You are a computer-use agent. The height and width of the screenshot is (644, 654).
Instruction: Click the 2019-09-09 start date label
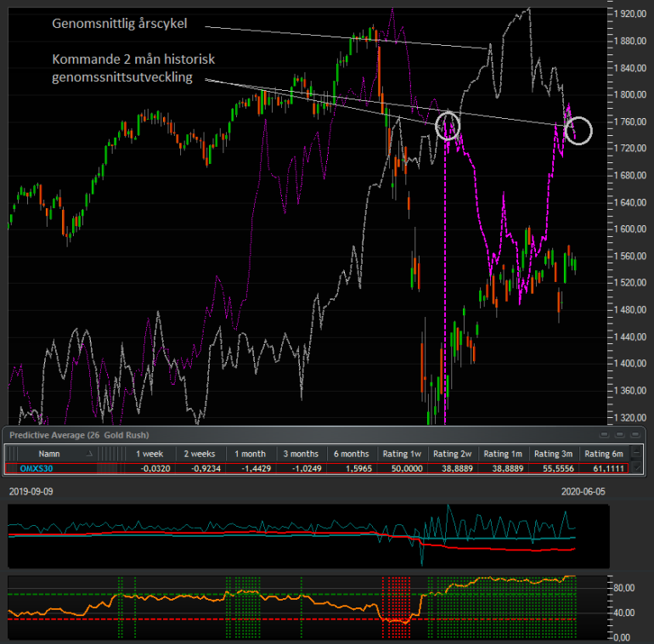[x=31, y=492]
